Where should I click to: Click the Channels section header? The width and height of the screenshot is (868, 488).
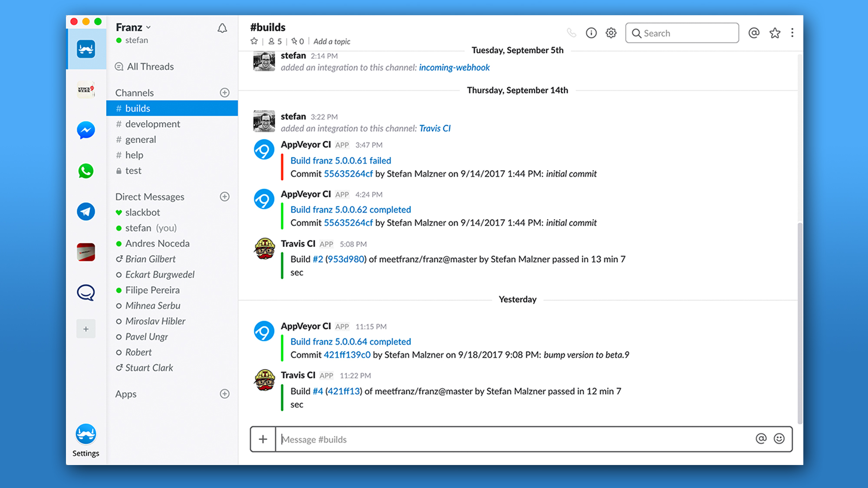point(135,93)
